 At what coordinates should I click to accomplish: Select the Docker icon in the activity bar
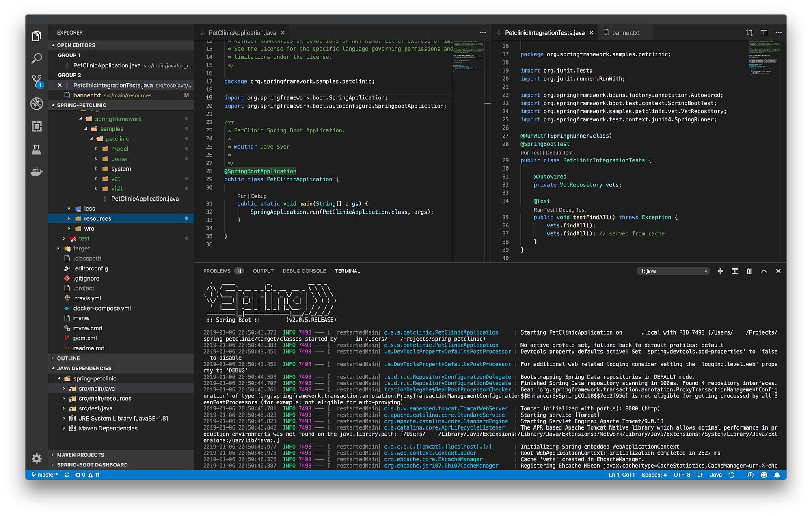[37, 172]
